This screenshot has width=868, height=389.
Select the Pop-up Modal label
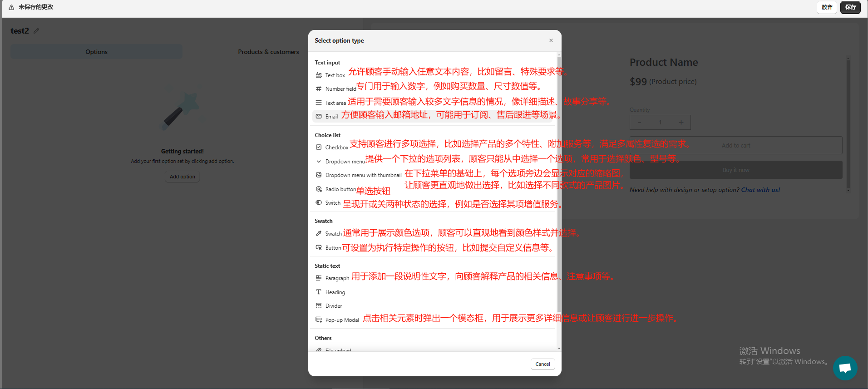[342, 320]
